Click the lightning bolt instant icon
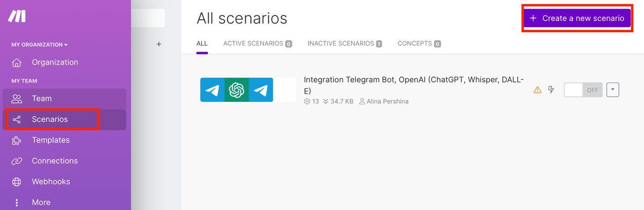The width and height of the screenshot is (644, 210). click(x=551, y=90)
